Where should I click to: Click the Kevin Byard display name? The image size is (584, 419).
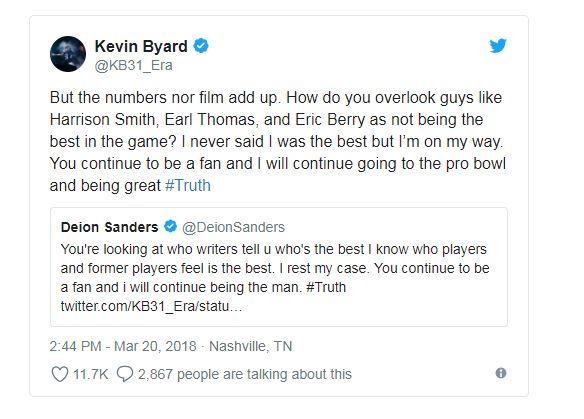141,47
